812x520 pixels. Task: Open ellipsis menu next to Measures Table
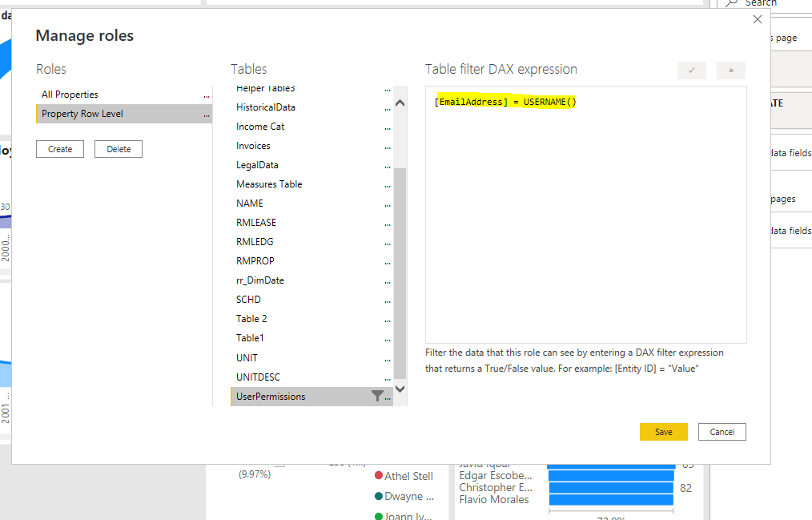tap(388, 185)
